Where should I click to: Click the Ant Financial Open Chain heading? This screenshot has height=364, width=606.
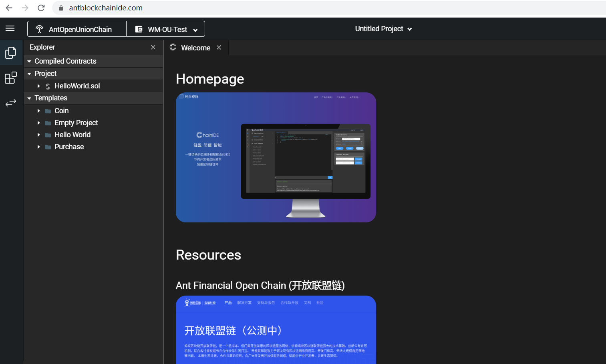(x=260, y=285)
